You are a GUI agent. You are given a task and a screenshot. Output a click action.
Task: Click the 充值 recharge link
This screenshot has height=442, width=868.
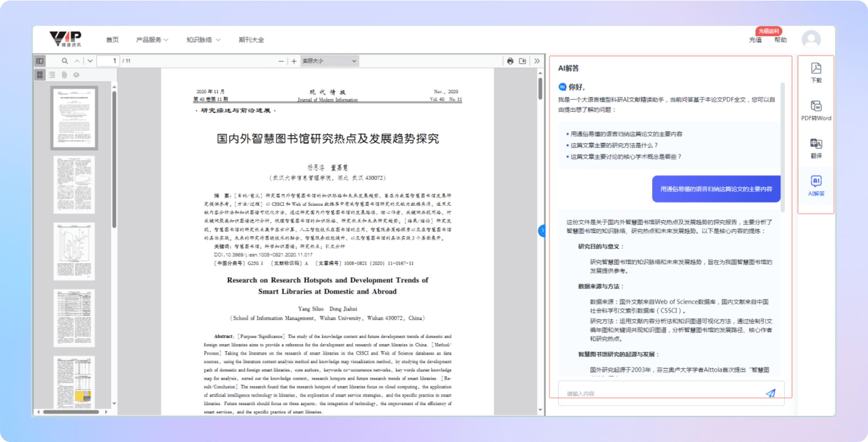[x=755, y=40]
